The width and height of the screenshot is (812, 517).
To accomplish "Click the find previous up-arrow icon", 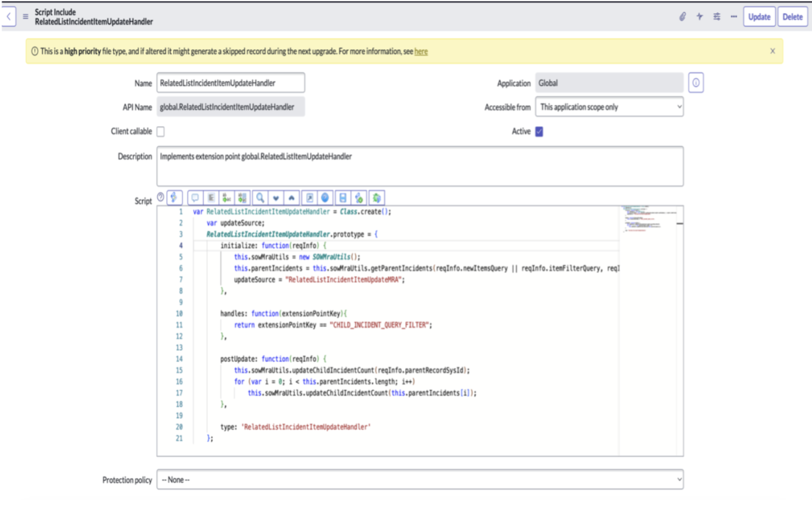I will (291, 198).
